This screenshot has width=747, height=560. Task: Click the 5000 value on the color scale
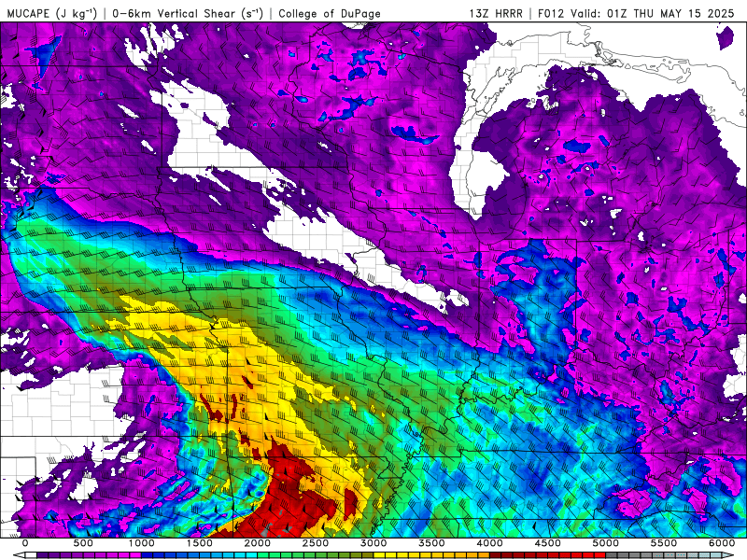point(605,543)
